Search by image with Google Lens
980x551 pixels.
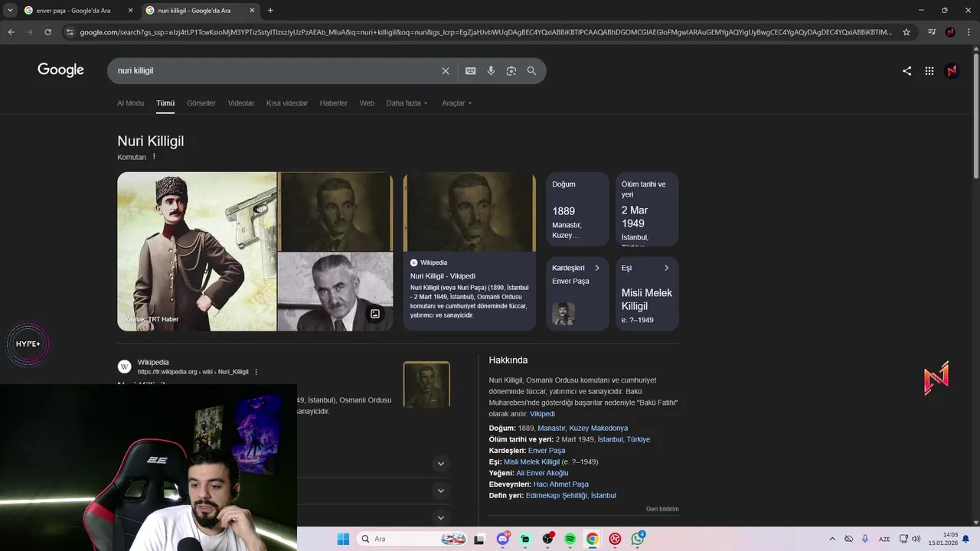point(511,70)
